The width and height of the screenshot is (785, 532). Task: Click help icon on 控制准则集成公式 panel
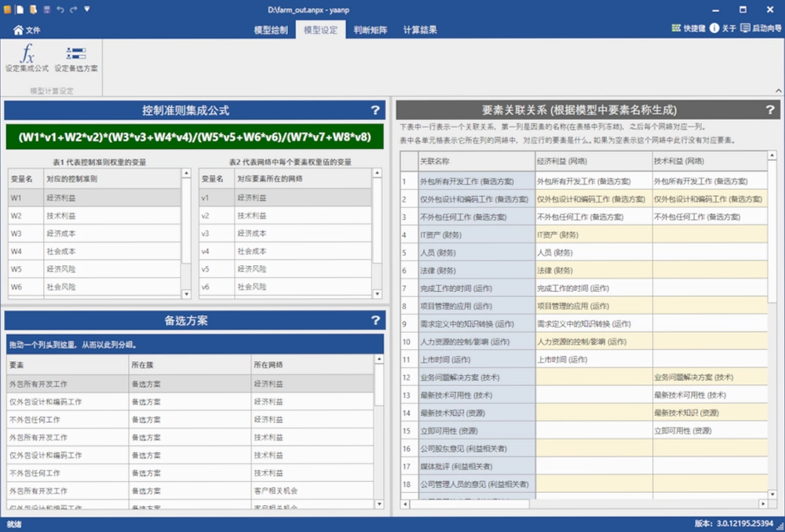(x=375, y=110)
